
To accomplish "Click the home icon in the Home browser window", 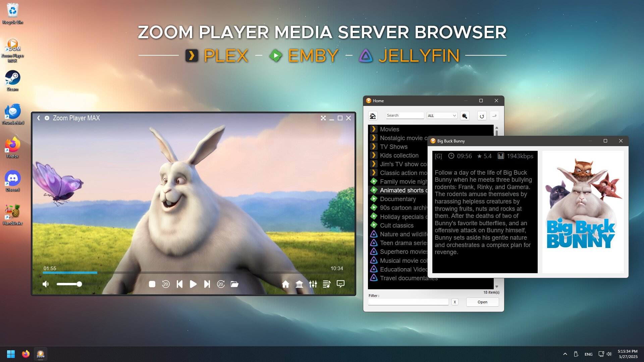I will point(373,115).
